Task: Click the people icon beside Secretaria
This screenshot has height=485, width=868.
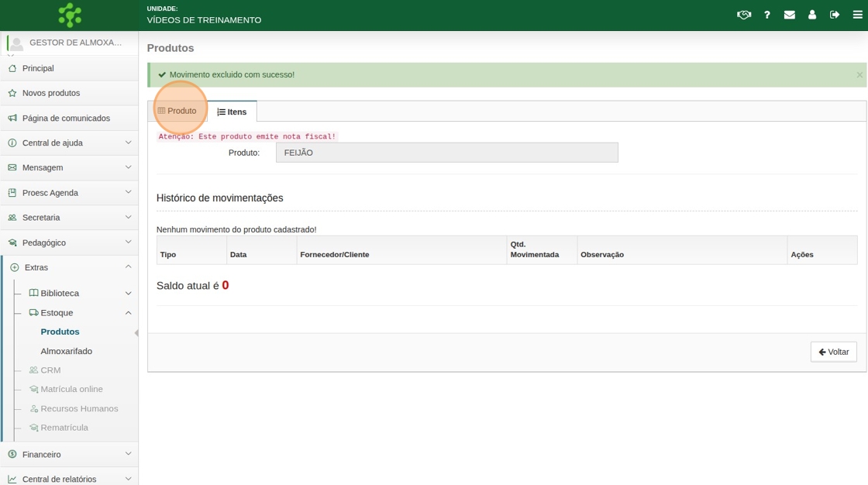Action: 12,218
